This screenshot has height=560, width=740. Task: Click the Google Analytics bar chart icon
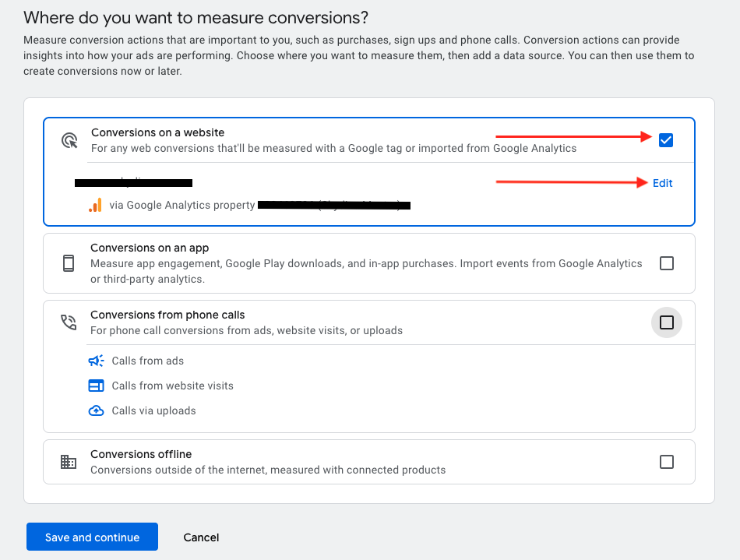coord(95,206)
